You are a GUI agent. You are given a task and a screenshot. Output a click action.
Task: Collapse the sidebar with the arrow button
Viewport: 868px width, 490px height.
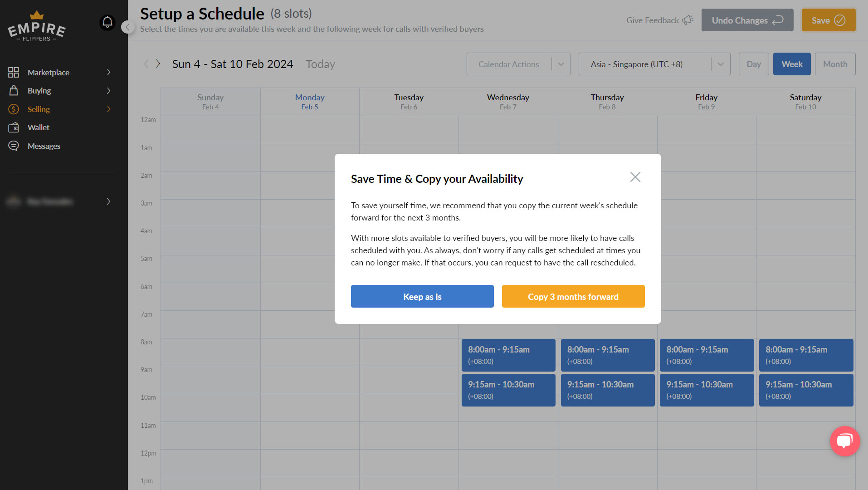127,27
